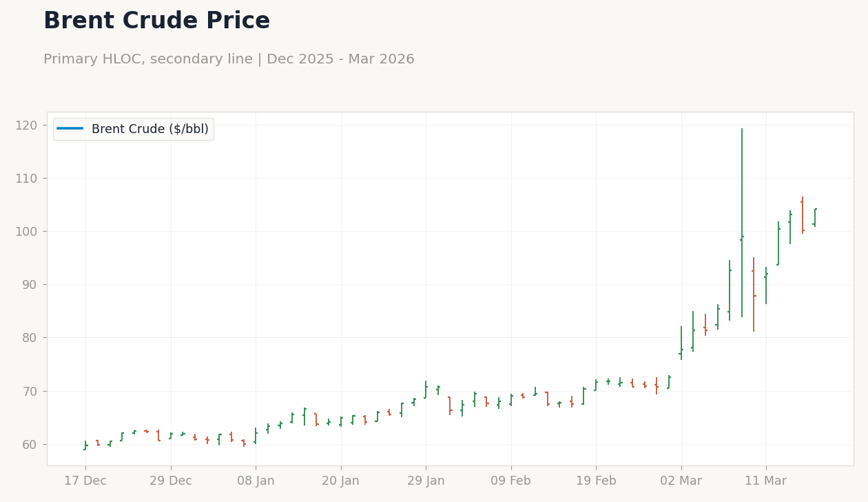The width and height of the screenshot is (868, 502).
Task: Click the 80 y-axis tick label
Action: pos(29,338)
